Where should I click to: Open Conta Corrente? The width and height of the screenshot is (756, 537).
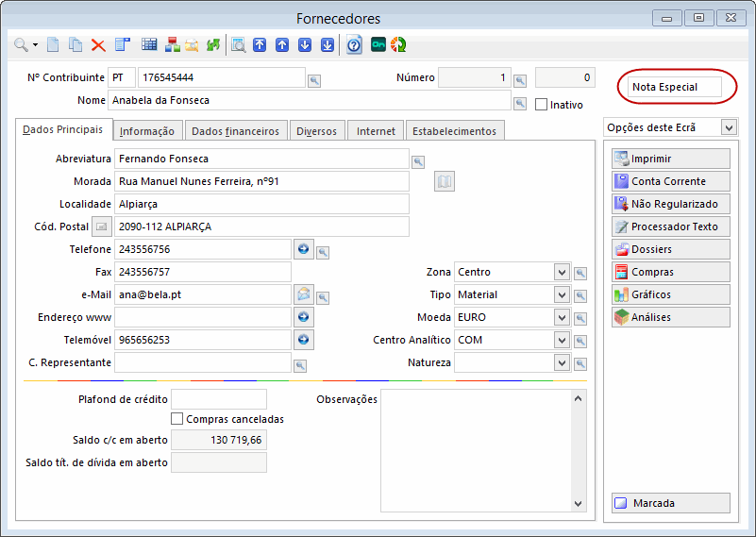(x=671, y=181)
